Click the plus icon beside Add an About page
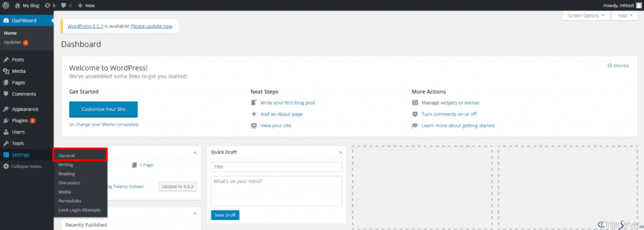The height and width of the screenshot is (230, 644). tap(254, 114)
